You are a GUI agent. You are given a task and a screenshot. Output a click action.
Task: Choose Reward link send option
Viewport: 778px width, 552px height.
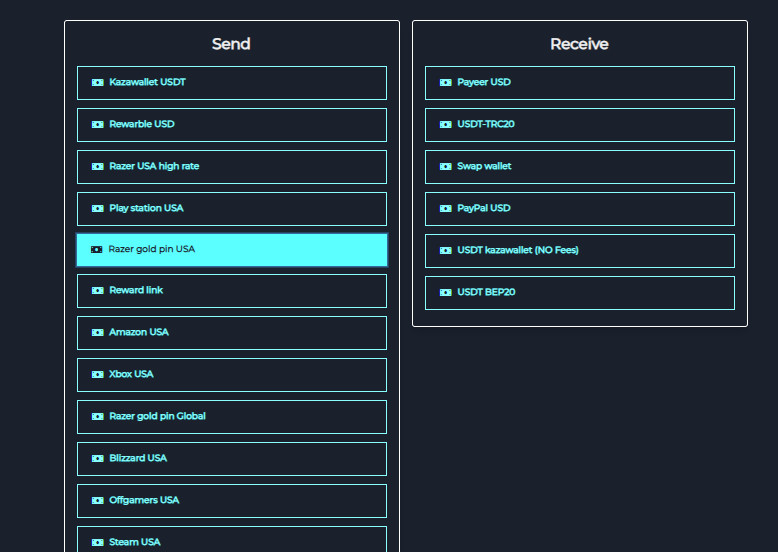232,291
